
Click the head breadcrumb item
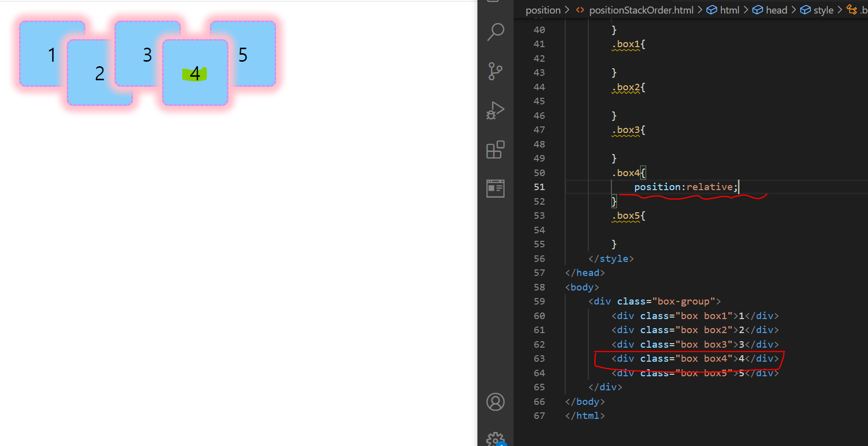point(771,10)
